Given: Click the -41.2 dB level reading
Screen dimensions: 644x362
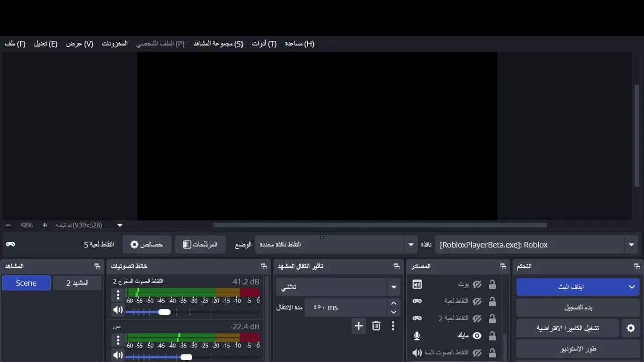Looking at the screenshot, I should click(245, 282).
